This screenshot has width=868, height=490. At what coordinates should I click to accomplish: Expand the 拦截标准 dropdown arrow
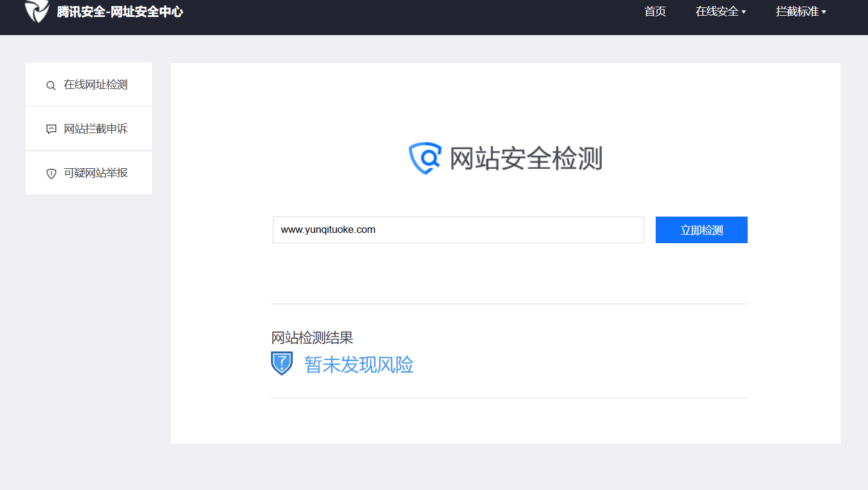824,12
